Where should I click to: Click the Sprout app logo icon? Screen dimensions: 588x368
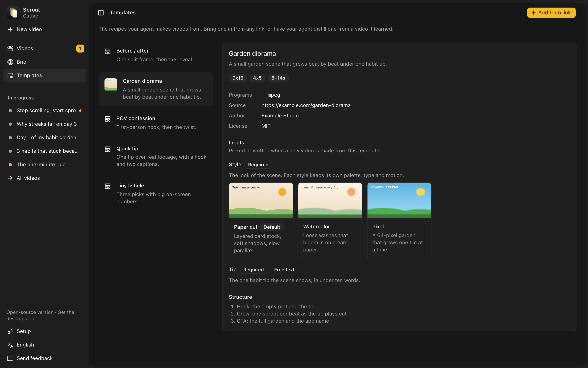(13, 13)
